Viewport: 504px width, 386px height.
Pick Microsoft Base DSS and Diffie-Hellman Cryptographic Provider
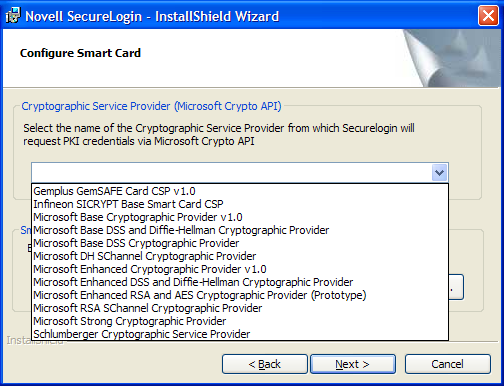(240, 230)
